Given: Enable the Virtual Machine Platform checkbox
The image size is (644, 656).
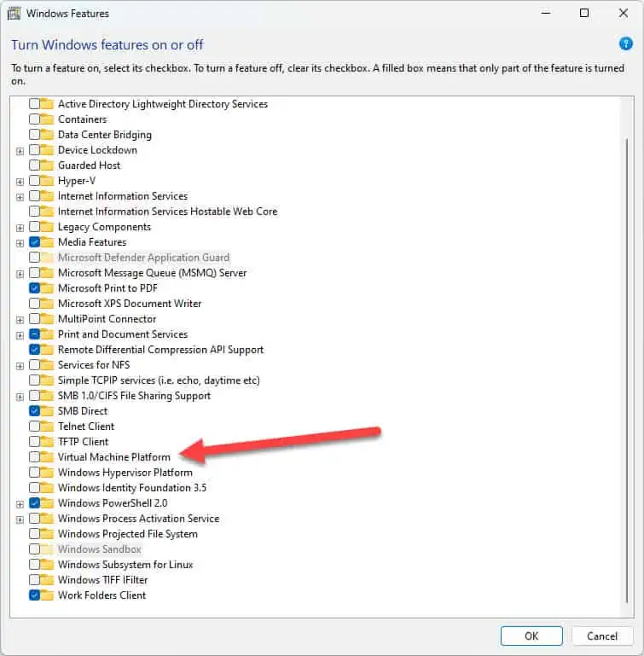Looking at the screenshot, I should point(35,457).
